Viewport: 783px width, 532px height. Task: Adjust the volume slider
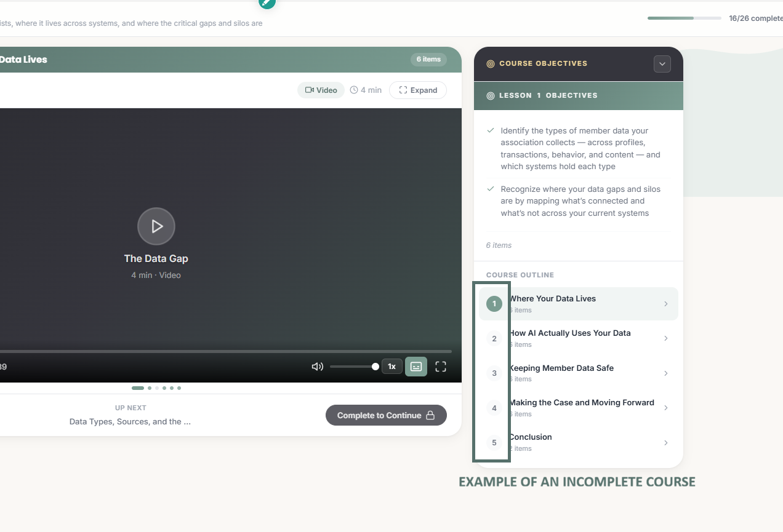(354, 367)
